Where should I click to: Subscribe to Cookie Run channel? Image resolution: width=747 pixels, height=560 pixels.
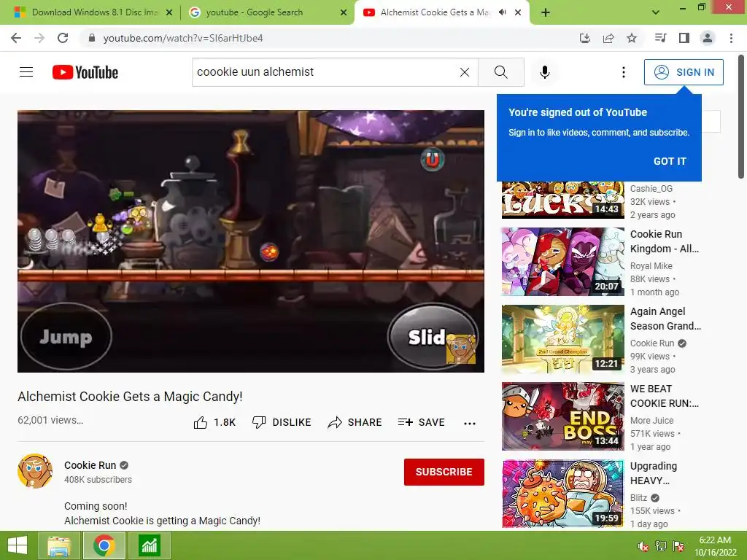(444, 472)
